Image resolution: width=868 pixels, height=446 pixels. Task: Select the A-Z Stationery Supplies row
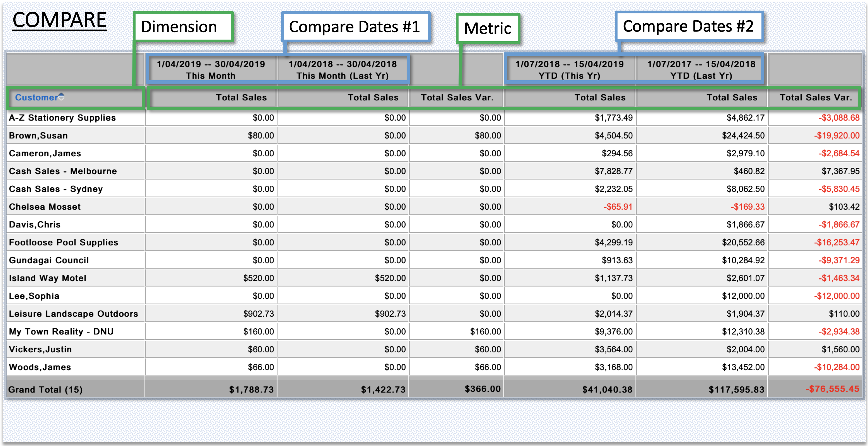pos(434,118)
